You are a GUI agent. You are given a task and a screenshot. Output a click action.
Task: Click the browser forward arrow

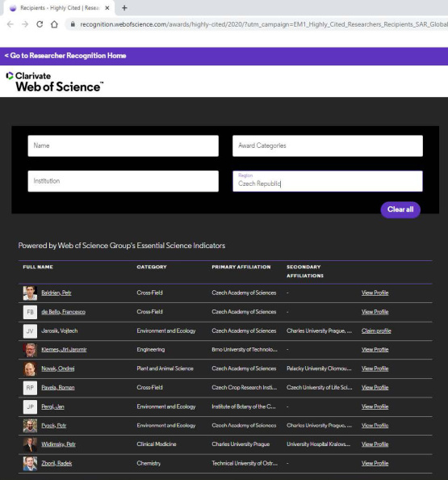(x=25, y=24)
